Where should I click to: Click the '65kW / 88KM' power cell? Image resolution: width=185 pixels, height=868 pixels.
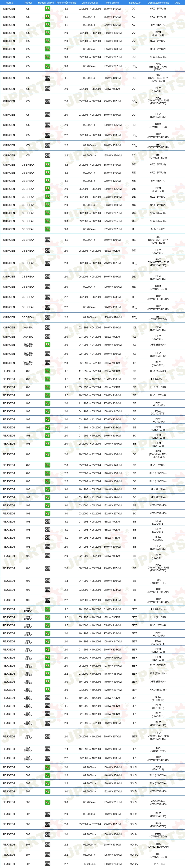coord(112,371)
